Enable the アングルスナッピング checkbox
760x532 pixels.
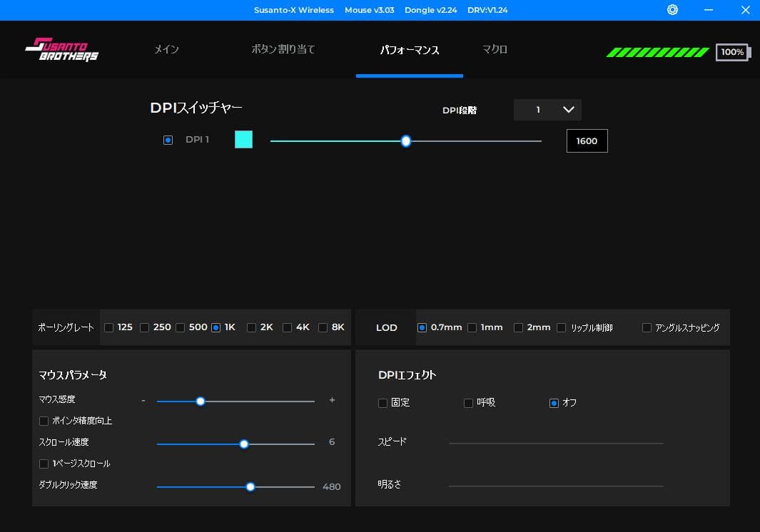pyautogui.click(x=647, y=328)
